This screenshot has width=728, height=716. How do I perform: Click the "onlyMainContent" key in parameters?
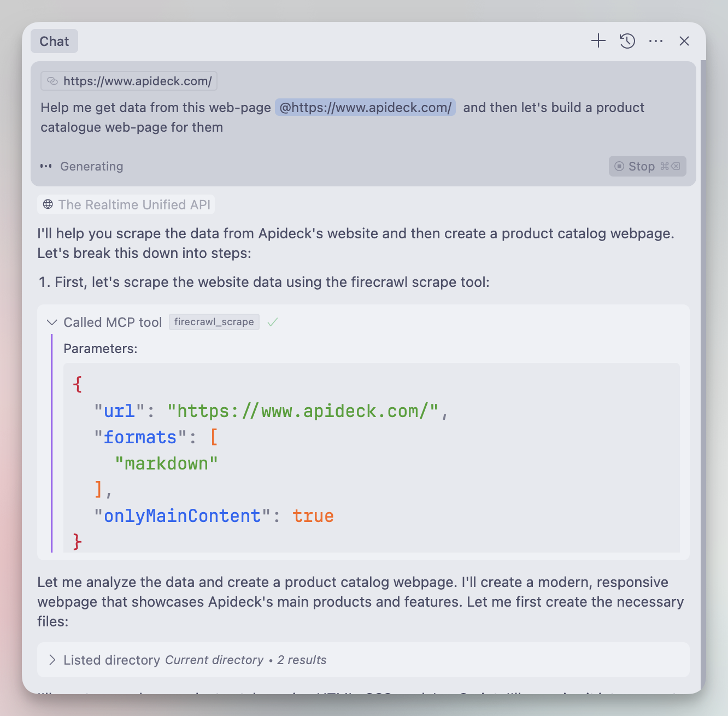183,516
